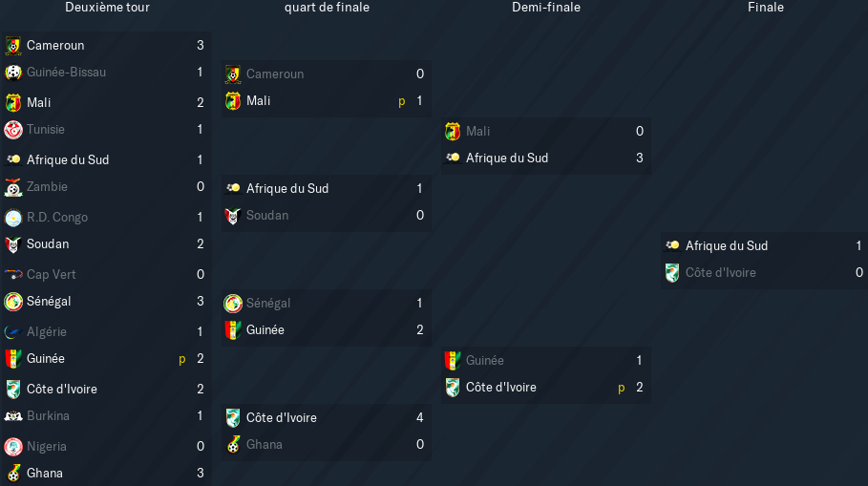The height and width of the screenshot is (486, 868).
Task: Click the Algérie team badge
Action: (x=13, y=332)
